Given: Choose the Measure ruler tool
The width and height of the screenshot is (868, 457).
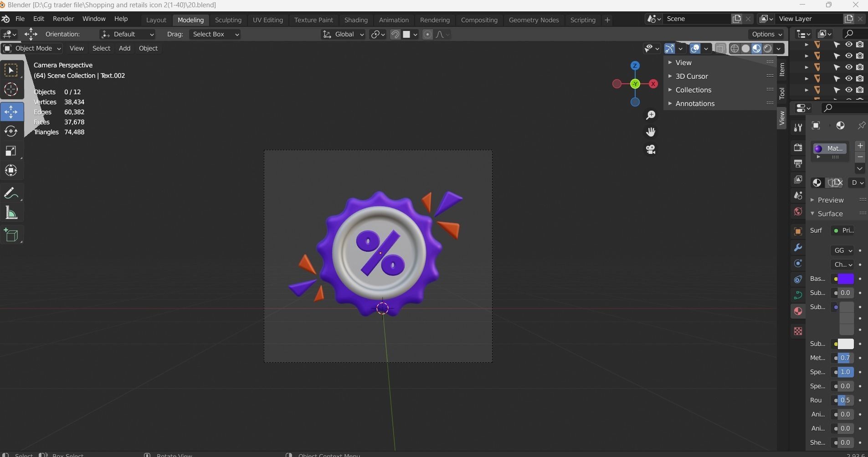Looking at the screenshot, I should coord(11,213).
